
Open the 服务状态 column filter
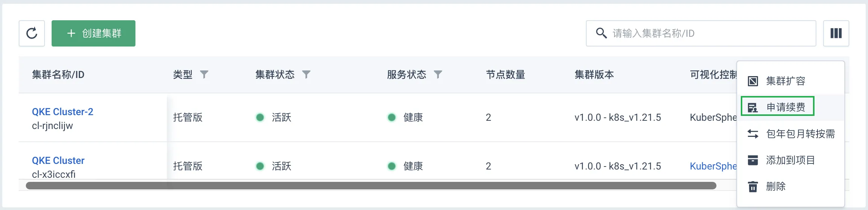[438, 75]
